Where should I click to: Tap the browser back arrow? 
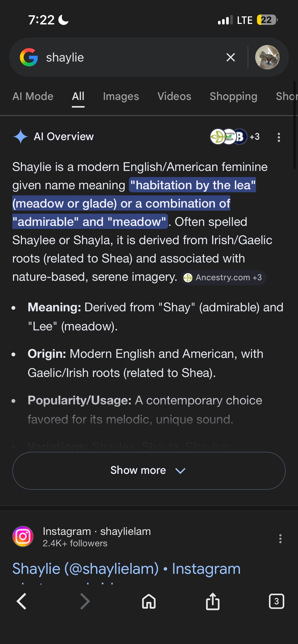22,602
